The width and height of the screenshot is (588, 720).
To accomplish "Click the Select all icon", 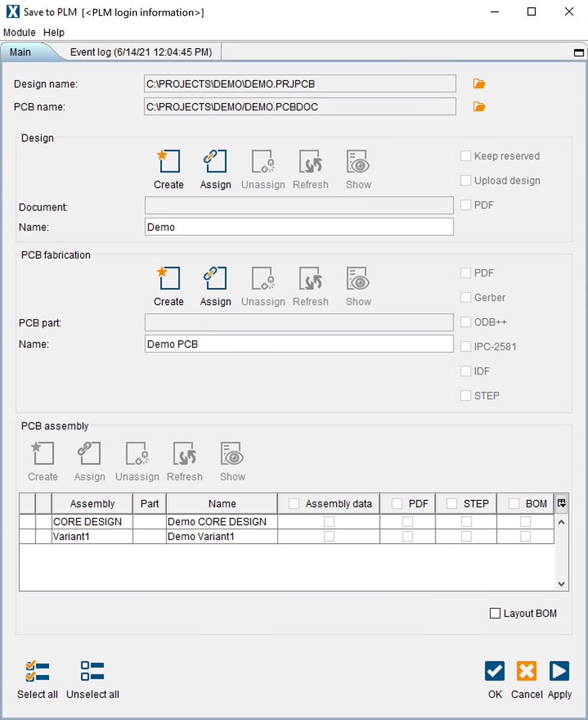I will point(37,672).
